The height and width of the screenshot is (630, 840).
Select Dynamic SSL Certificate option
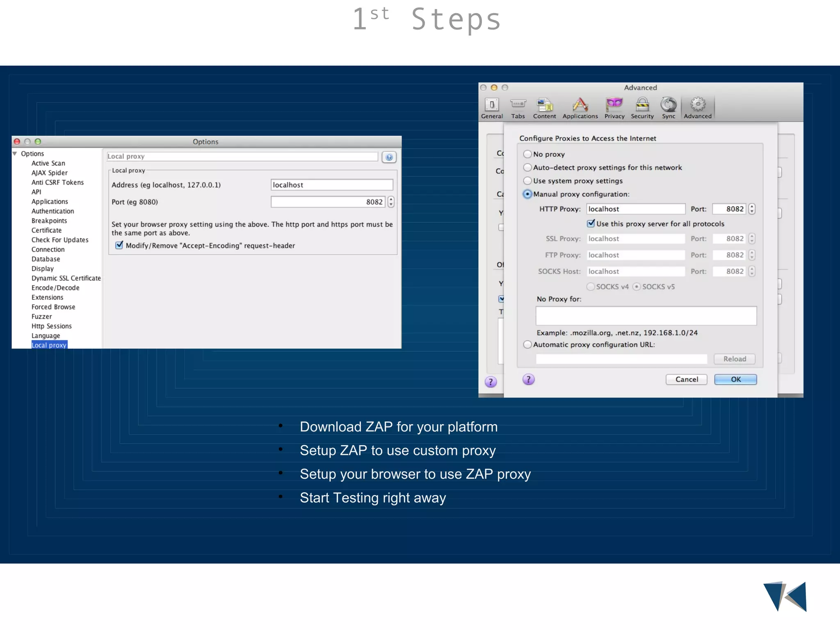point(66,278)
